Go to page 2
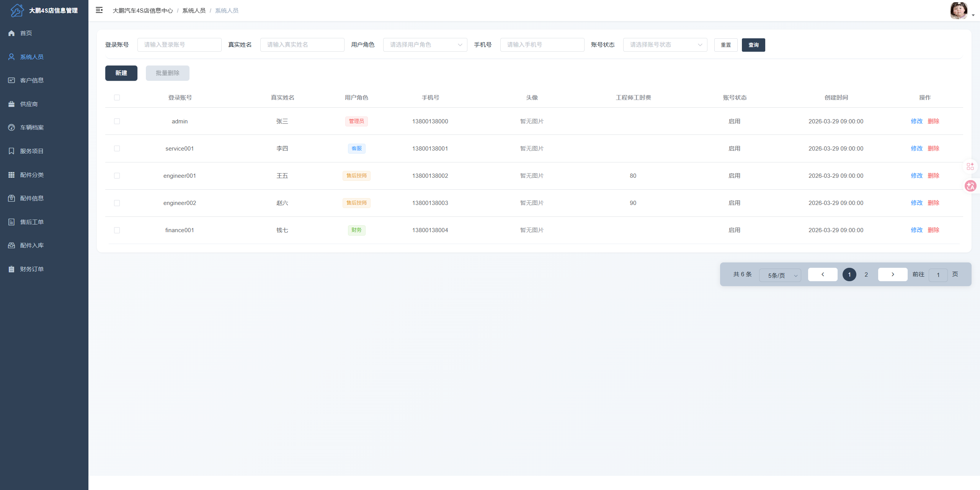Image resolution: width=980 pixels, height=490 pixels. [x=866, y=274]
